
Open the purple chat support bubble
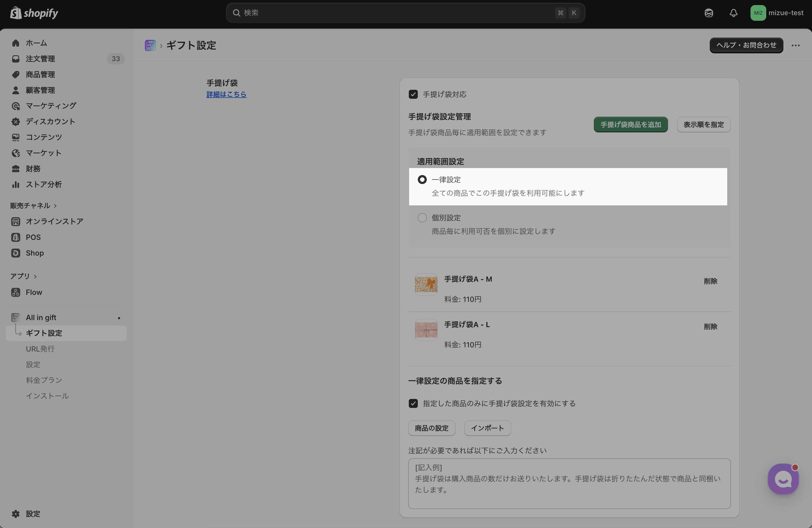(x=783, y=479)
